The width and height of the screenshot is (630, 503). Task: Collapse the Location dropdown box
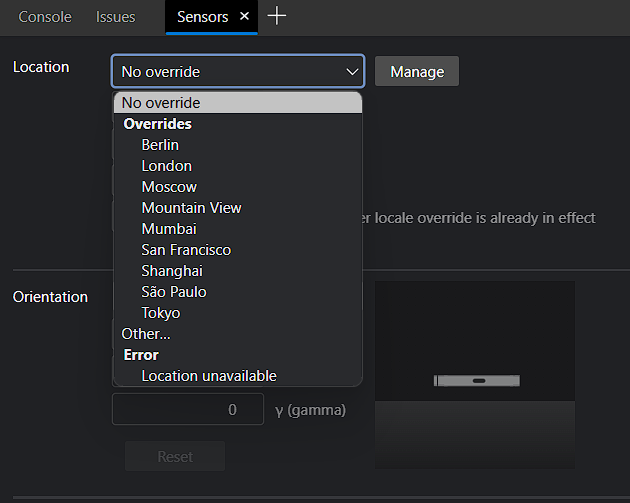click(238, 71)
